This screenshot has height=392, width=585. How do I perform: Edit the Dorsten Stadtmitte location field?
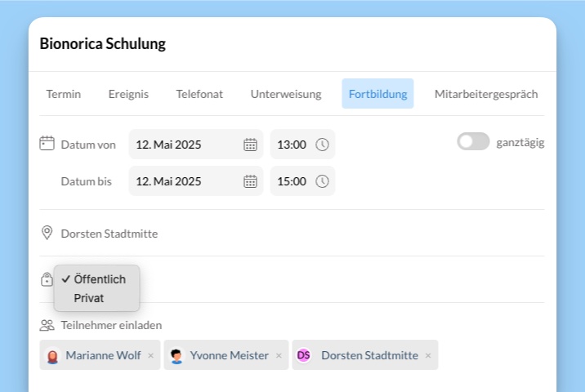[109, 234]
